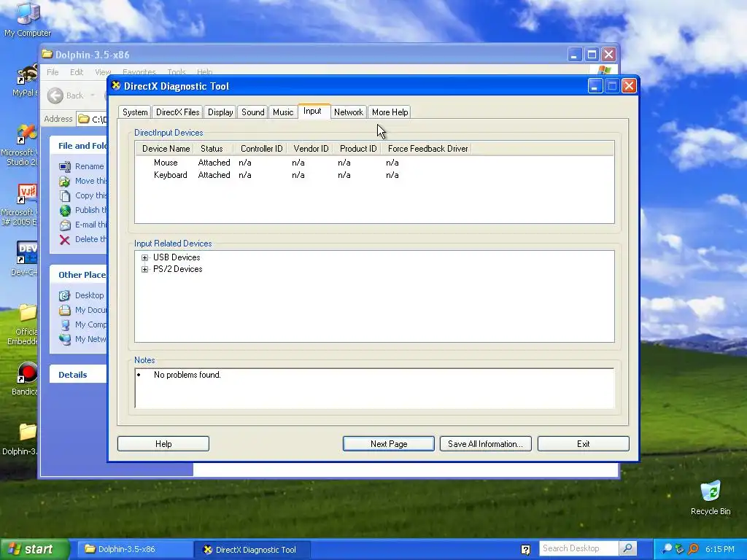747x560 pixels.
Task: Click the Windows start button
Action: 34,550
